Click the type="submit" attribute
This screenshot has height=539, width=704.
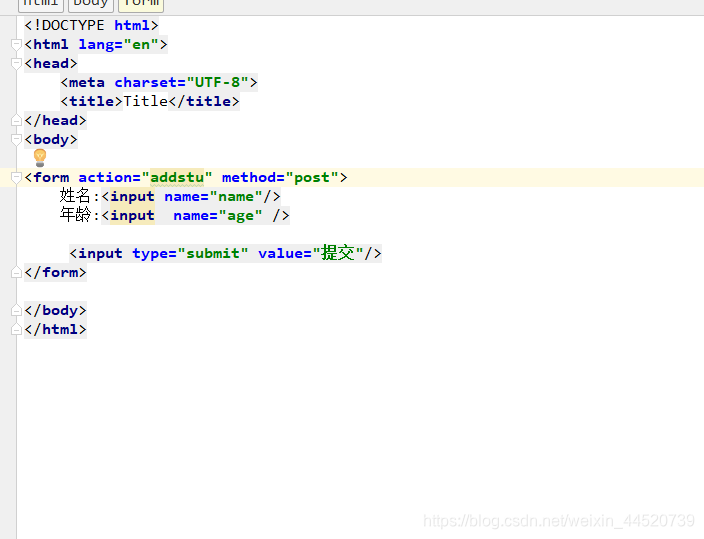click(x=190, y=253)
